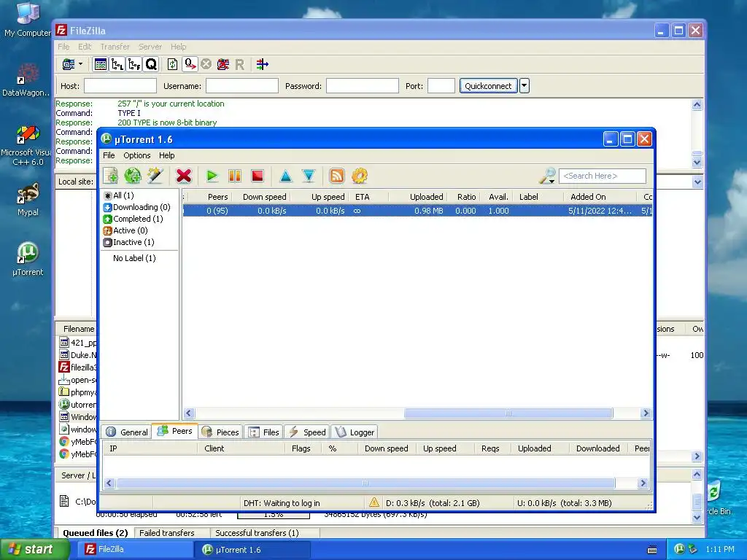Click the Move Down Queue arrow icon
Image resolution: width=747 pixels, height=560 pixels.
click(309, 176)
